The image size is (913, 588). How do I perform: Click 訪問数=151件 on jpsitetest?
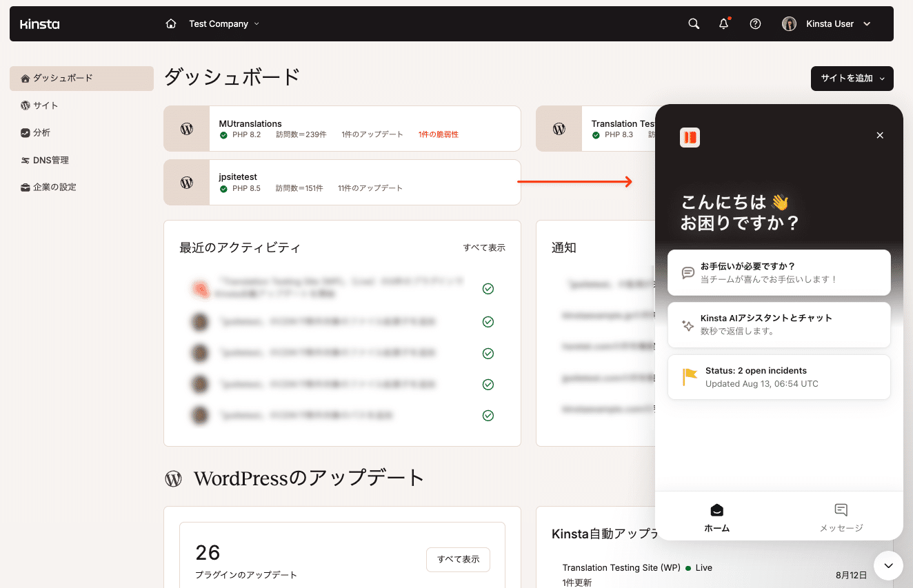299,189
